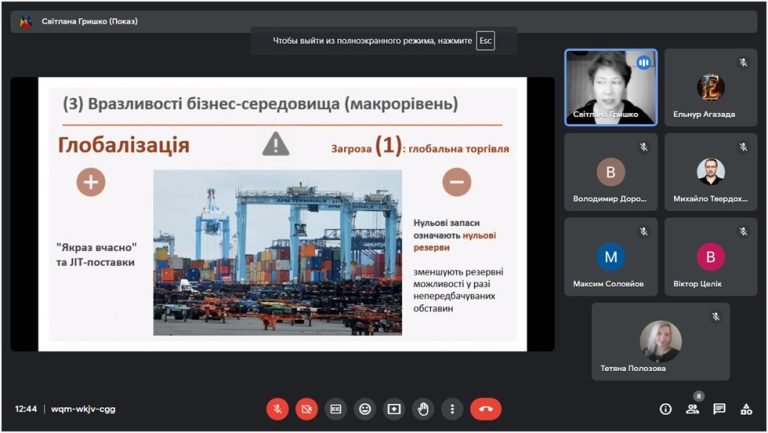The image size is (768, 433).
Task: Open the emoji reactions button
Action: (x=365, y=409)
